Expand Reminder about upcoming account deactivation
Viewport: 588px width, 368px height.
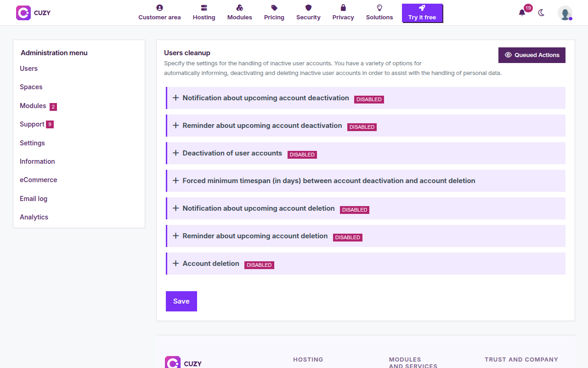(366, 126)
